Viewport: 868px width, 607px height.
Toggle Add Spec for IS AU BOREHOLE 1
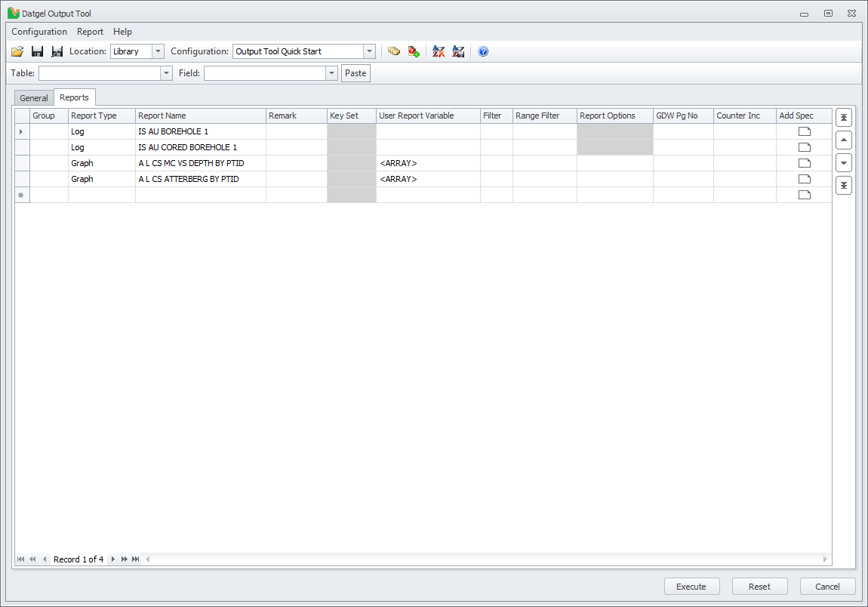(x=804, y=132)
